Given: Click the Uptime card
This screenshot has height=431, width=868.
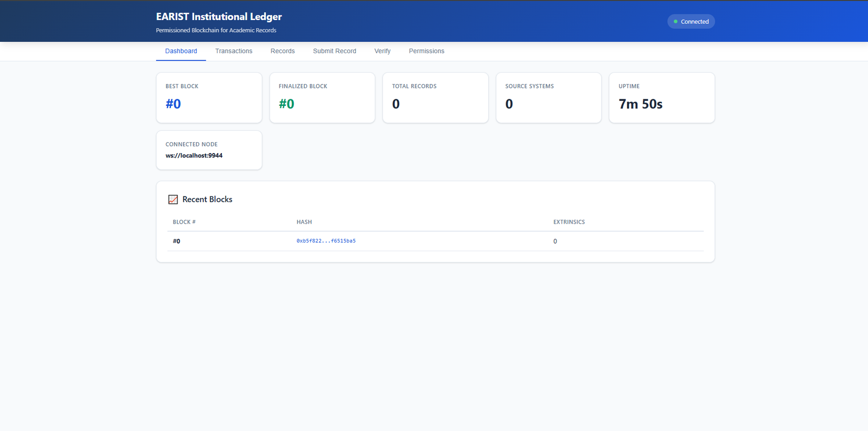Looking at the screenshot, I should point(662,98).
